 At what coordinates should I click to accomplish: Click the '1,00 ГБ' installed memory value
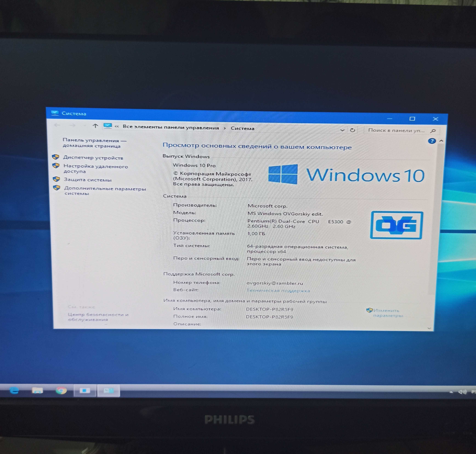tap(256, 234)
